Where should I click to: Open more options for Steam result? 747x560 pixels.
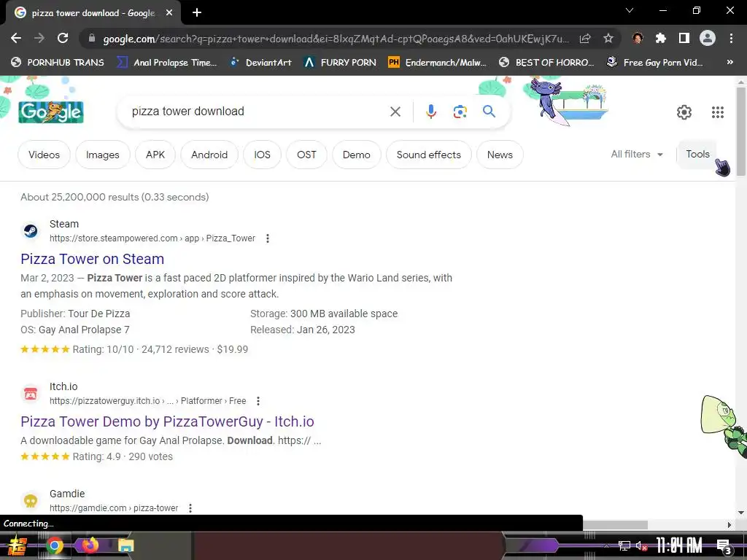click(268, 238)
